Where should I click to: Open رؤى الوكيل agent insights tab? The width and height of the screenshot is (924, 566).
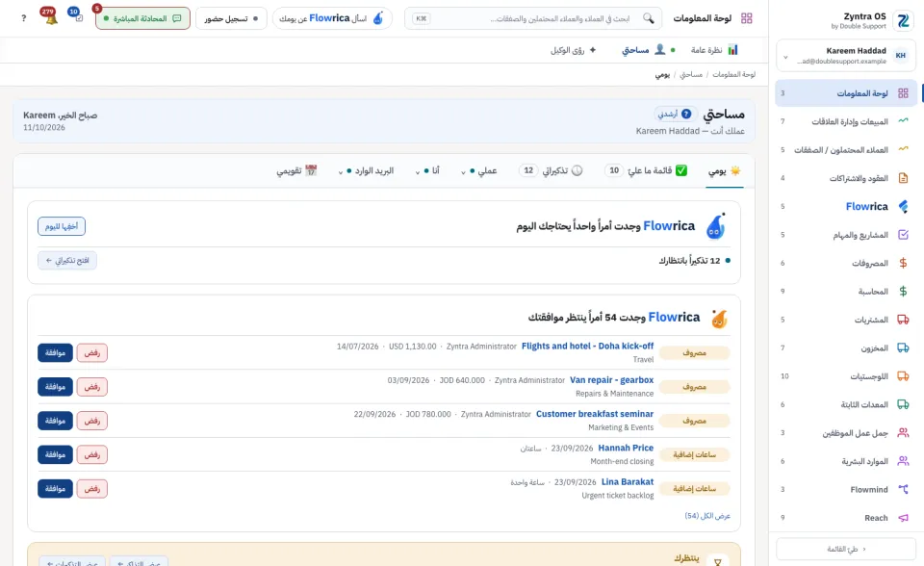tap(574, 50)
